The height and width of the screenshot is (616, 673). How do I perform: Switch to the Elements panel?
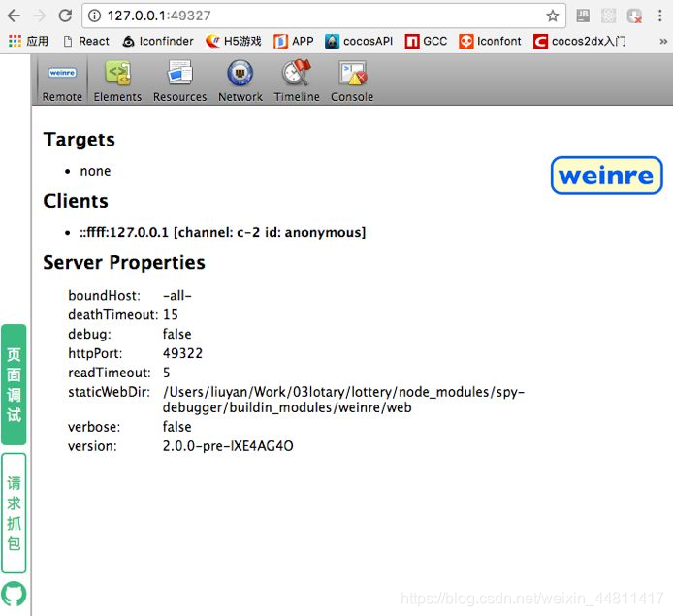click(x=117, y=81)
